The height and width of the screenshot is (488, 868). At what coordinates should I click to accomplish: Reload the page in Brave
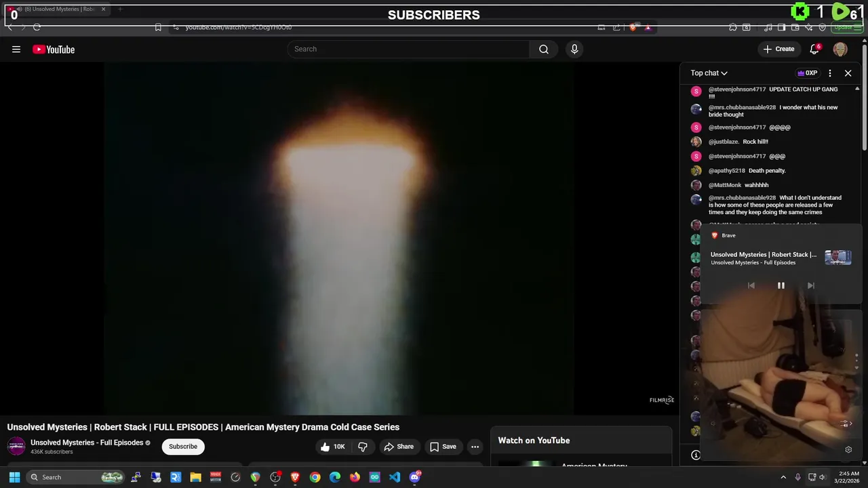[x=37, y=27]
